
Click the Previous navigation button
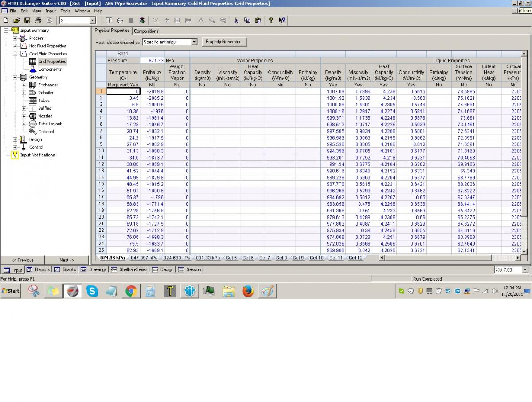click(x=23, y=260)
